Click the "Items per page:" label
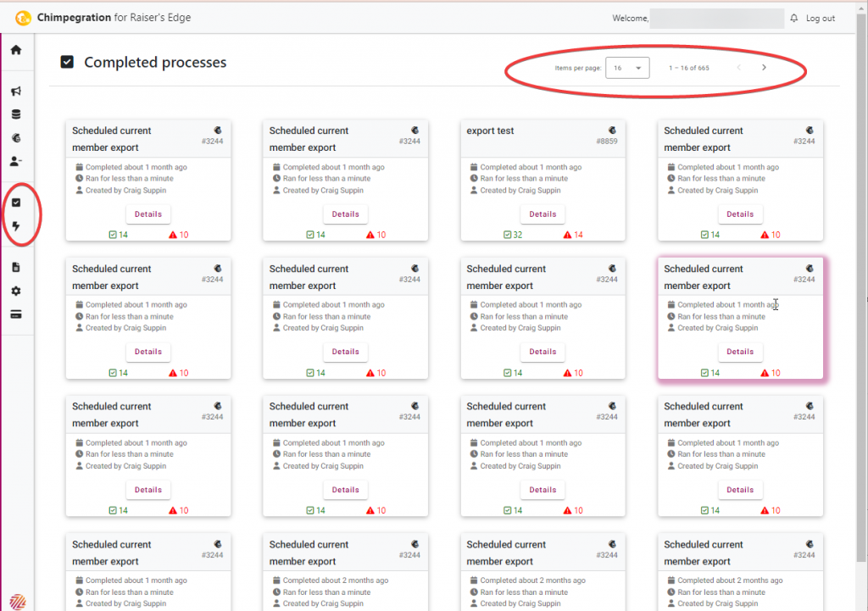 tap(578, 68)
